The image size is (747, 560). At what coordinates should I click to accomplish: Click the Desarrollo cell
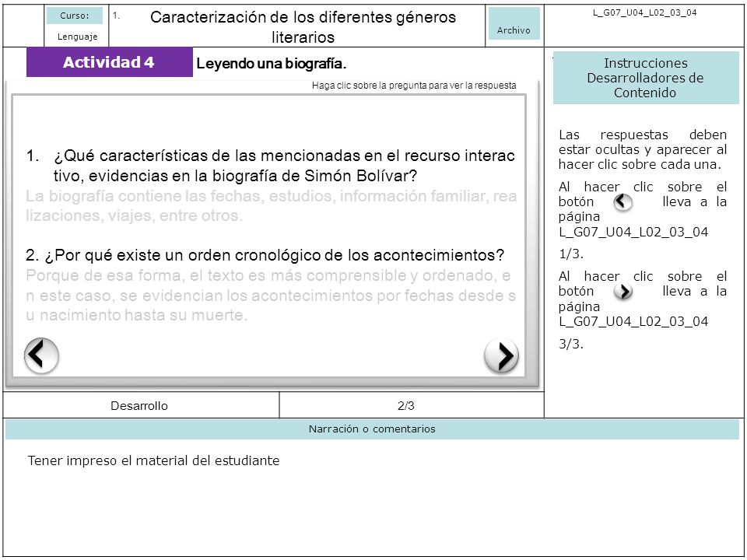pyautogui.click(x=141, y=406)
